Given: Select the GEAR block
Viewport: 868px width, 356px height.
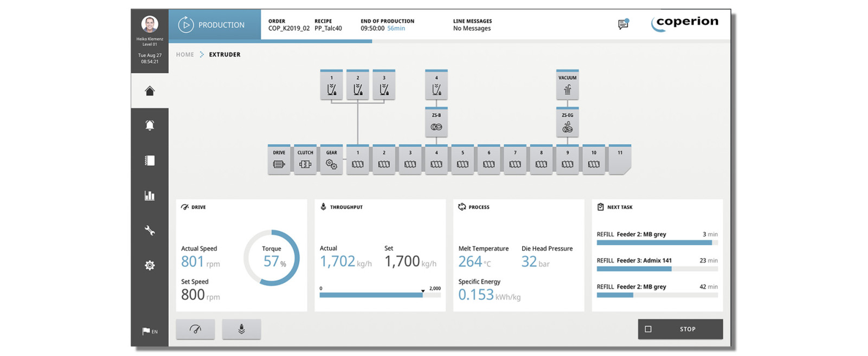Looking at the screenshot, I should click(x=331, y=160).
